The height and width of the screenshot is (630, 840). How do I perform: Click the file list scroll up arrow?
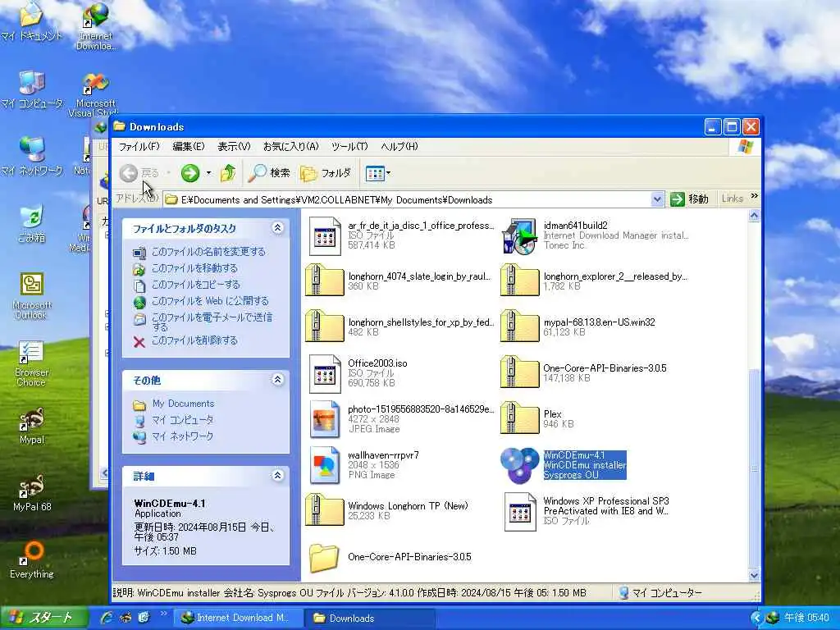pos(754,216)
